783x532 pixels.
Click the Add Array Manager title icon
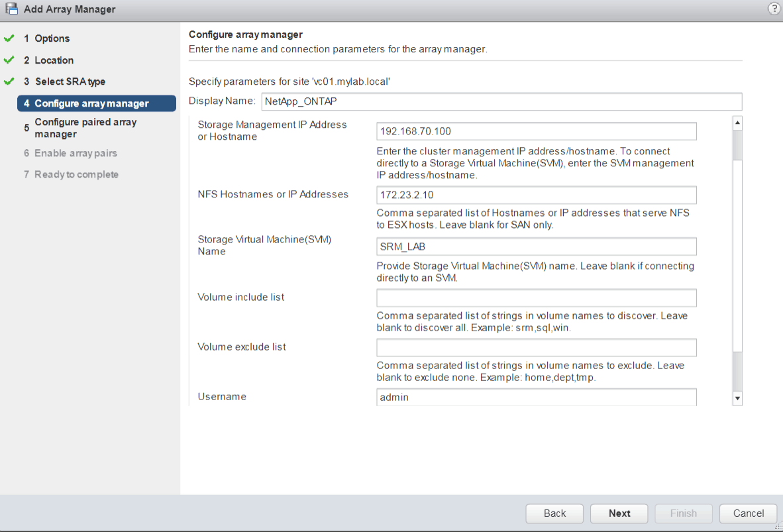pos(11,9)
